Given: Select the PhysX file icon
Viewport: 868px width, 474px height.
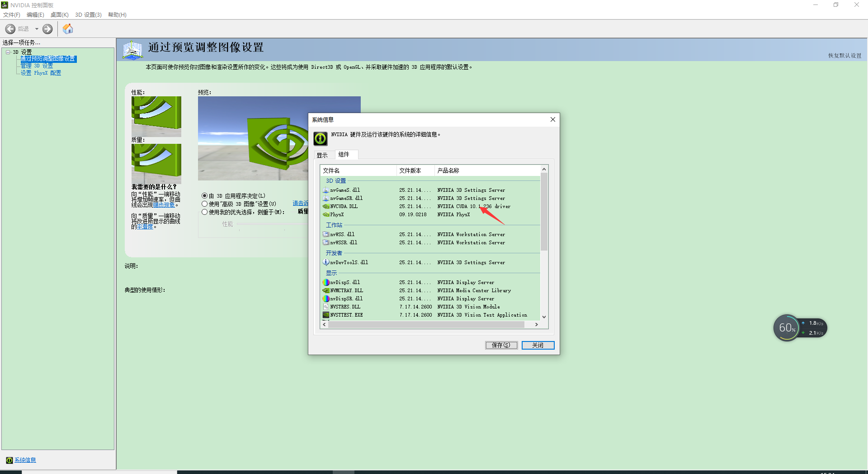Looking at the screenshot, I should click(325, 214).
